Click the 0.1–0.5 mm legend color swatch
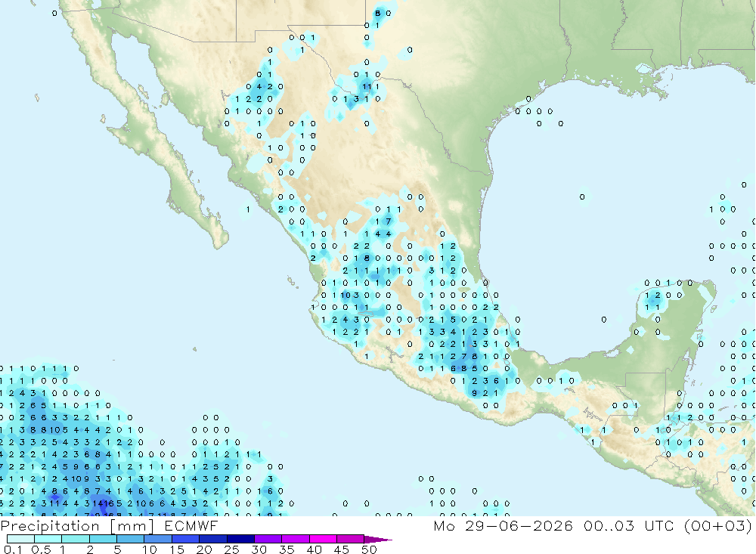The width and height of the screenshot is (756, 554). pos(20,539)
